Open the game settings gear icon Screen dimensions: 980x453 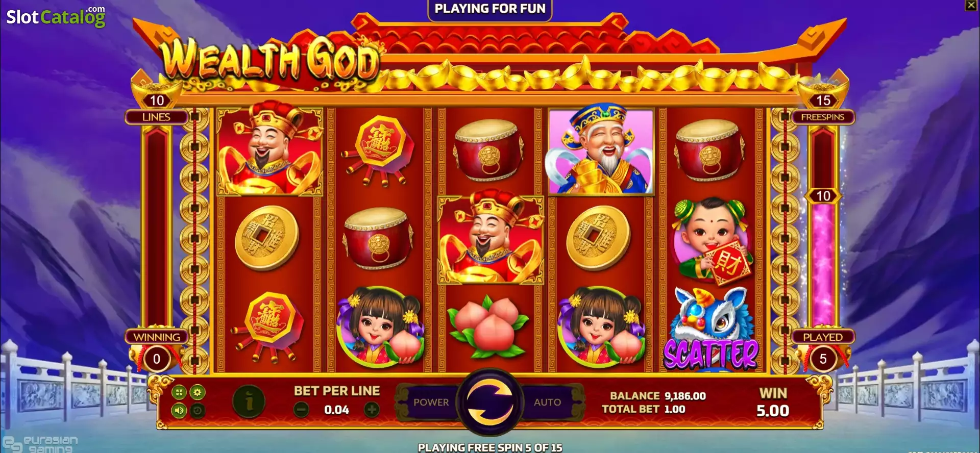click(x=198, y=392)
